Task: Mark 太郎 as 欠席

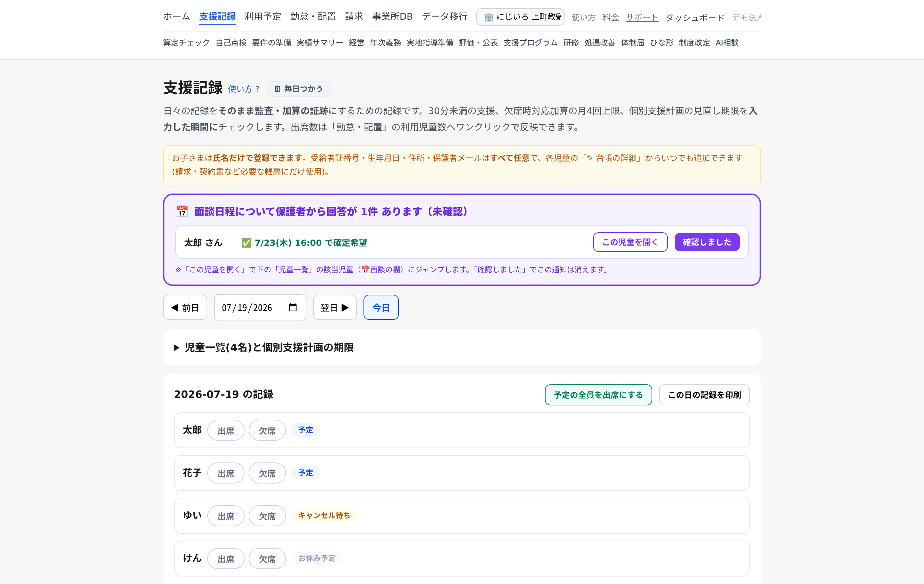Action: pyautogui.click(x=267, y=430)
